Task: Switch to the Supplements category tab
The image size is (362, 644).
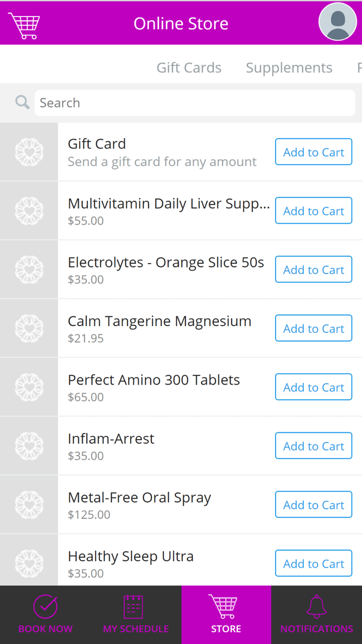Action: tap(289, 68)
